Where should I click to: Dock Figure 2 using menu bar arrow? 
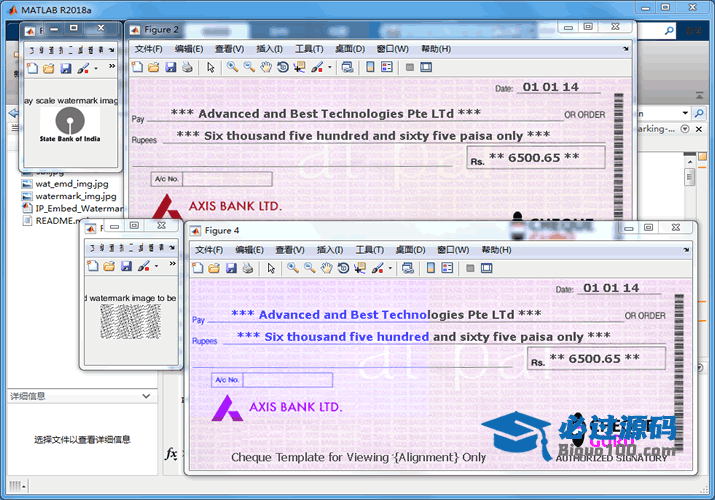pyautogui.click(x=626, y=49)
